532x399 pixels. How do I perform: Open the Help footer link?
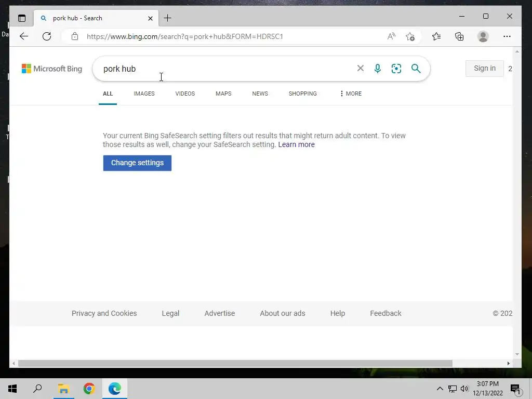pos(338,313)
